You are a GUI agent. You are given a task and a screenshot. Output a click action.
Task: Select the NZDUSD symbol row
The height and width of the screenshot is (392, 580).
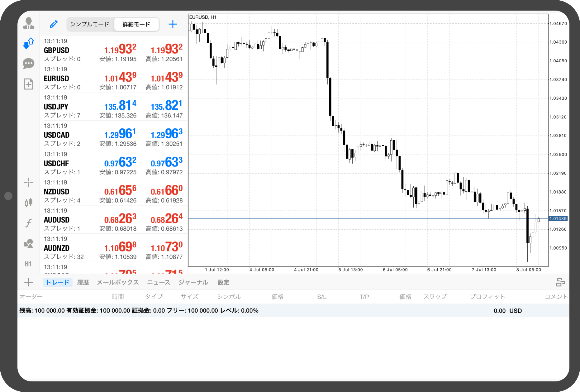pyautogui.click(x=113, y=191)
